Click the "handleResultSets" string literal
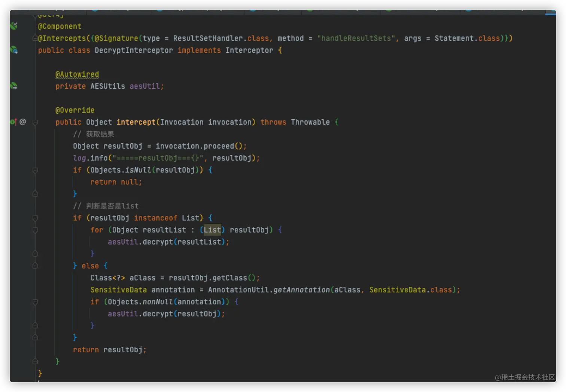The image size is (566, 392). [356, 38]
